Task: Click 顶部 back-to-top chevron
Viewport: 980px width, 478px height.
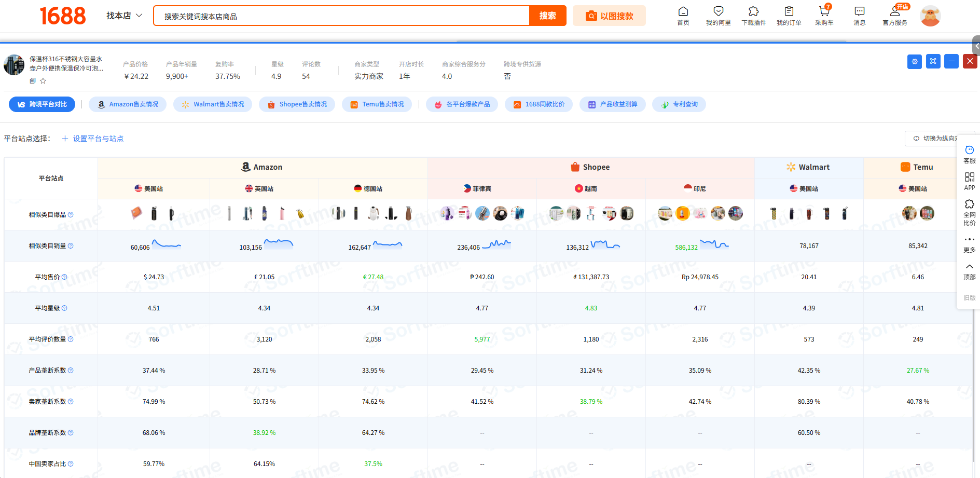Action: [969, 267]
